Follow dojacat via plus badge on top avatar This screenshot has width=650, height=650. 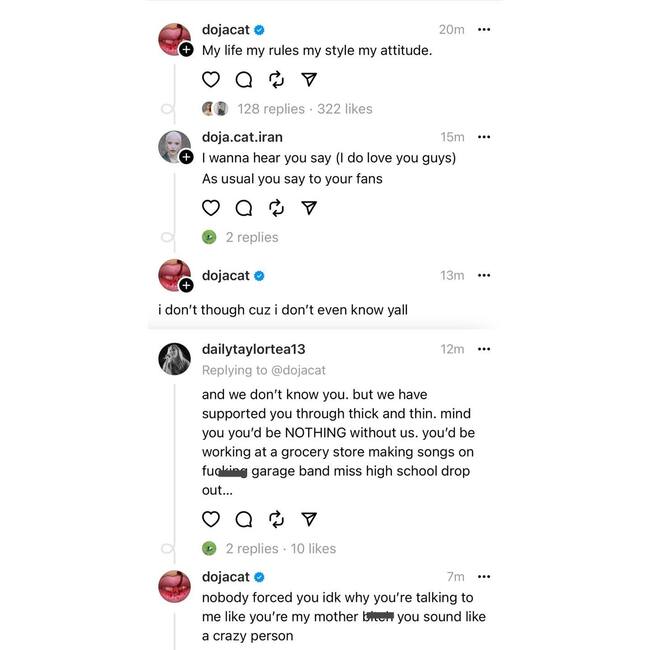click(x=186, y=50)
